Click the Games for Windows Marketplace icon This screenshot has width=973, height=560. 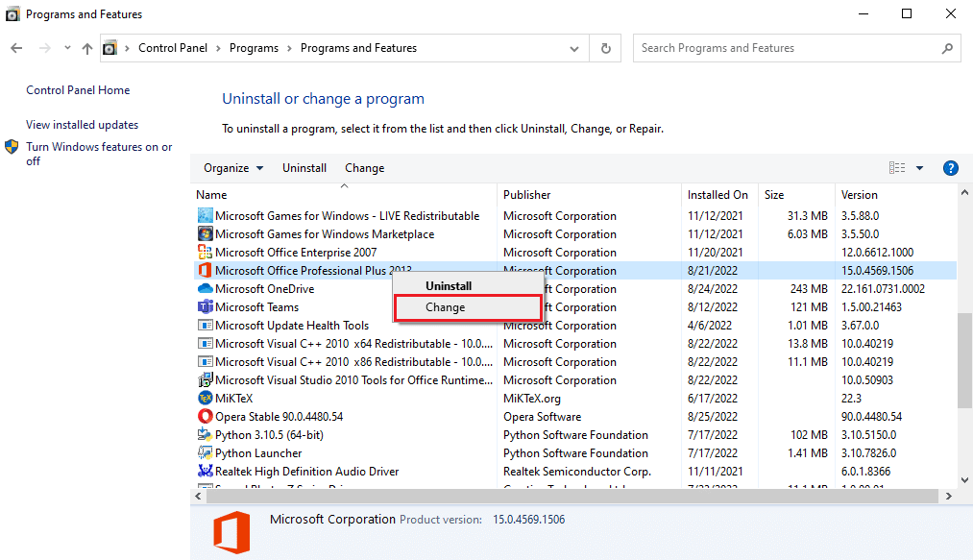pyautogui.click(x=205, y=234)
